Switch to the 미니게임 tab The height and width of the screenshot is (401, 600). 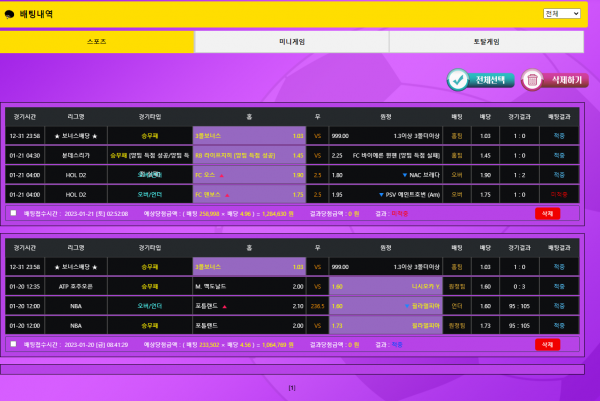tap(291, 42)
